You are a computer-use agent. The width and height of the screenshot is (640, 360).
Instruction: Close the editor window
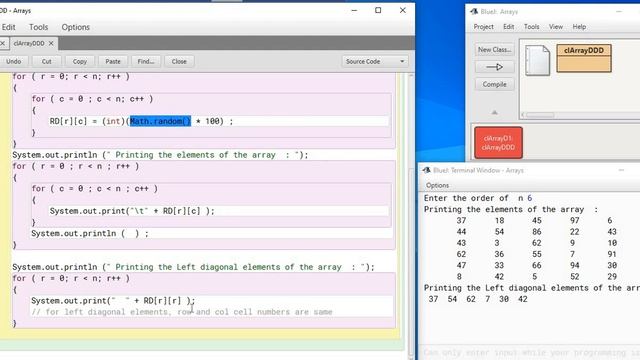(402, 10)
